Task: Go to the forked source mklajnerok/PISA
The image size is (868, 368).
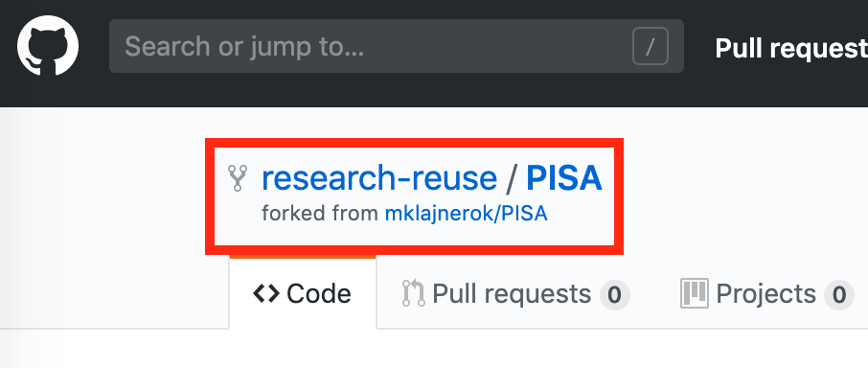Action: click(x=467, y=214)
